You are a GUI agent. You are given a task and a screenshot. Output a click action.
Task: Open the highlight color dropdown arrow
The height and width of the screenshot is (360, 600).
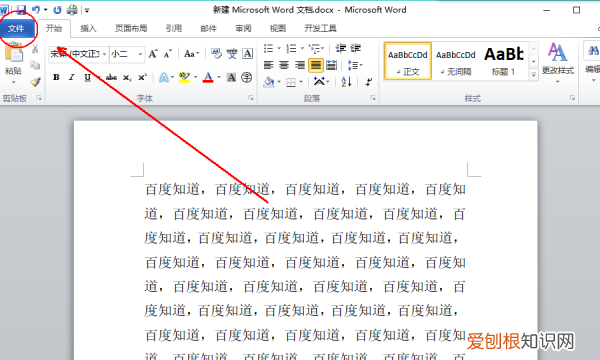(196, 78)
